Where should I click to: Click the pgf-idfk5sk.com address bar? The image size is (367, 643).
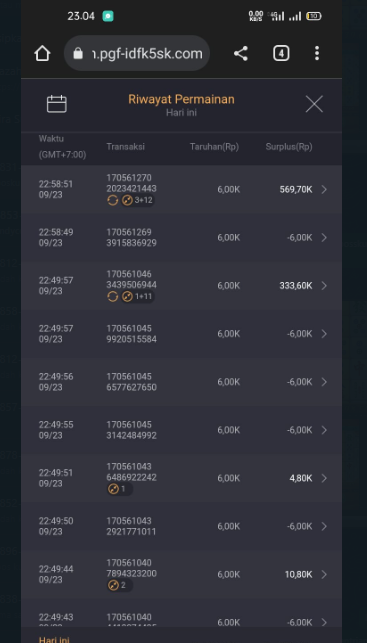(x=137, y=53)
